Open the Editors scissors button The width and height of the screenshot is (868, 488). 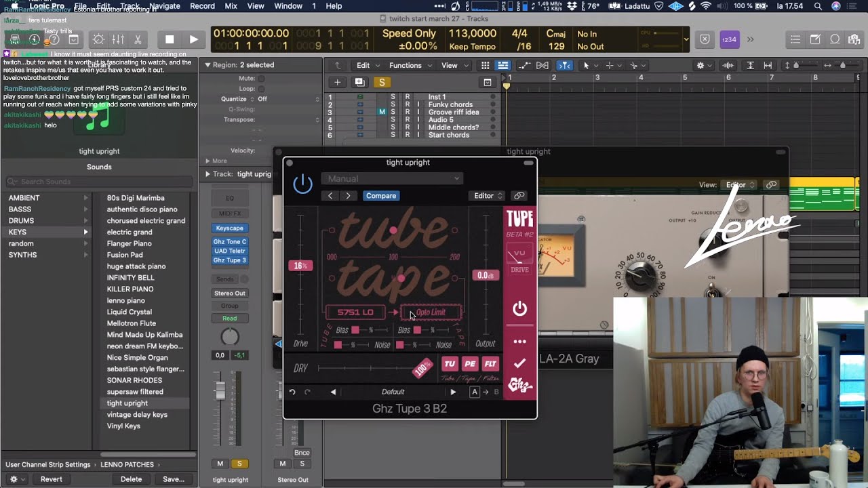pyautogui.click(x=138, y=39)
